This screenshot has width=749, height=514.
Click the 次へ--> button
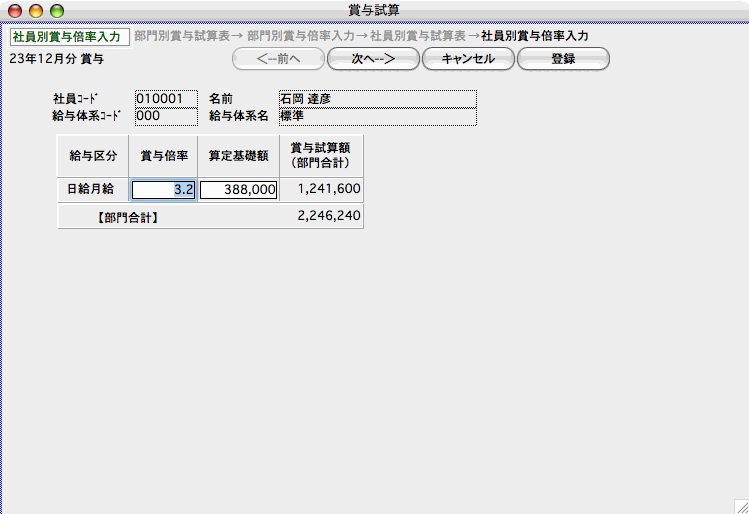point(373,59)
